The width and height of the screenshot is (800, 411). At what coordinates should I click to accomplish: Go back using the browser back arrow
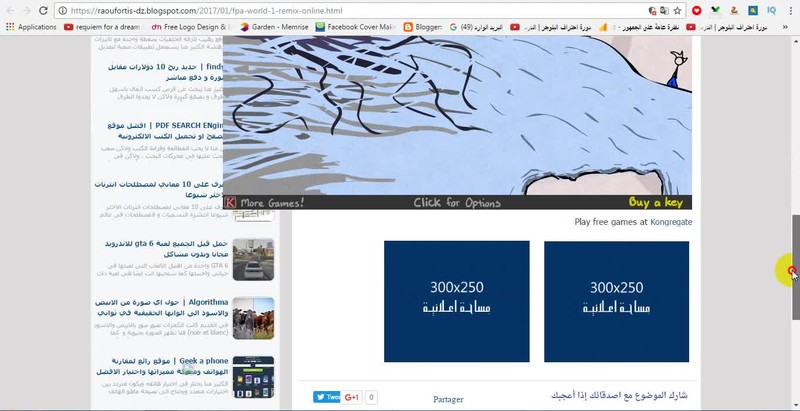(x=10, y=11)
